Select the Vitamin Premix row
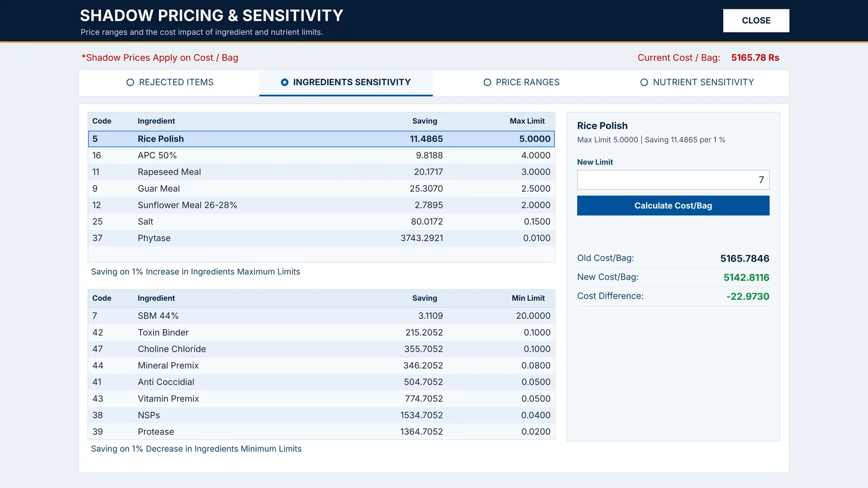 click(x=321, y=399)
